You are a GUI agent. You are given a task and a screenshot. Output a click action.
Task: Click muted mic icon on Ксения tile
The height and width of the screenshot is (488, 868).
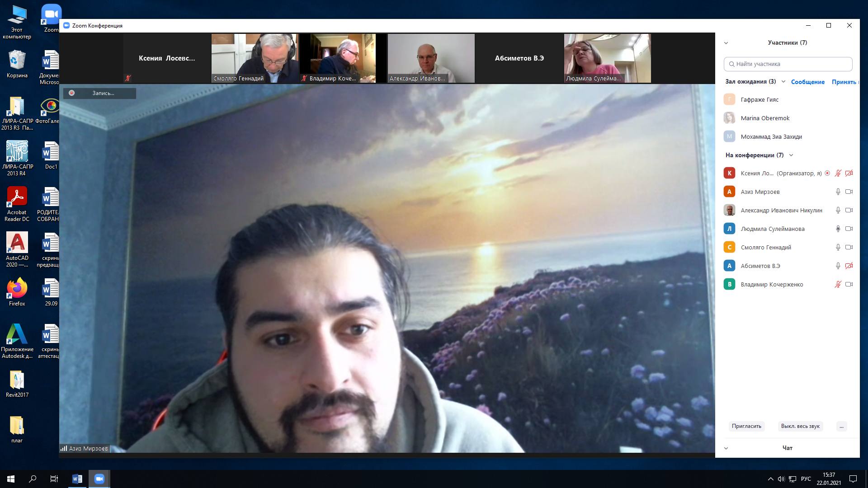click(x=128, y=78)
